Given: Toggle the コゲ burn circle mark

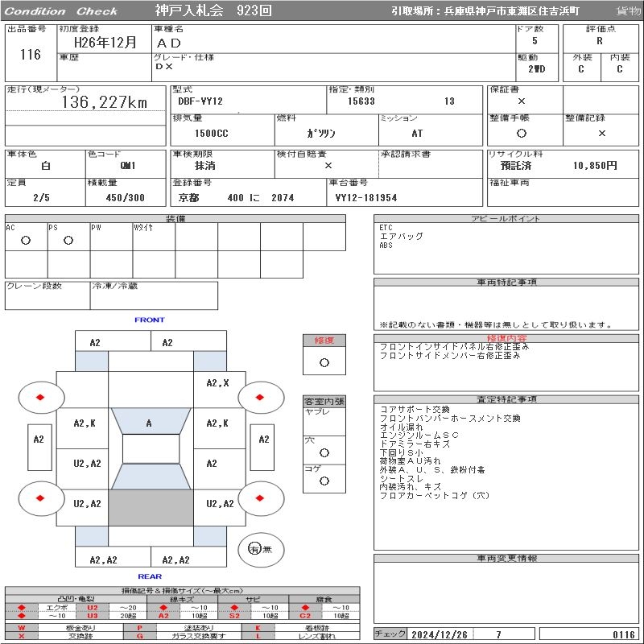Looking at the screenshot, I should click(324, 481).
